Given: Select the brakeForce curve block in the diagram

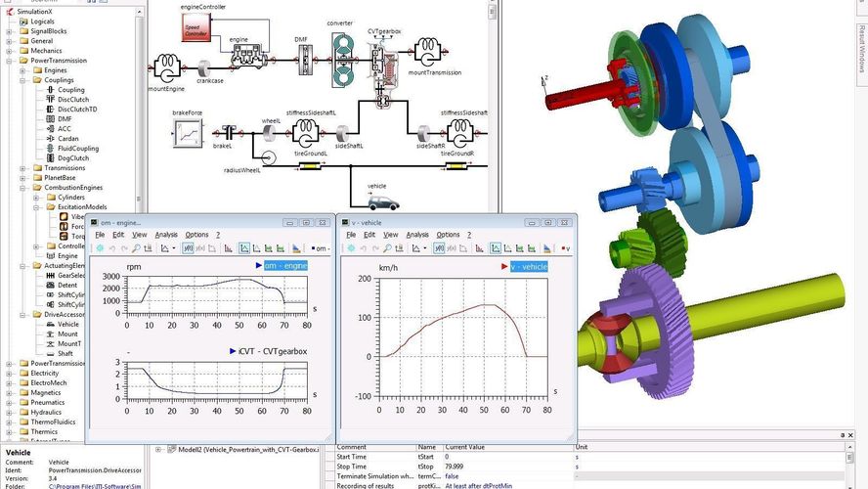Looking at the screenshot, I should [188, 133].
